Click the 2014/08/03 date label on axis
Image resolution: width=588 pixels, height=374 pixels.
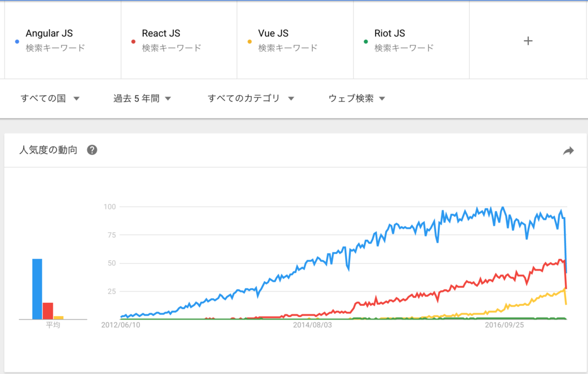tap(312, 325)
